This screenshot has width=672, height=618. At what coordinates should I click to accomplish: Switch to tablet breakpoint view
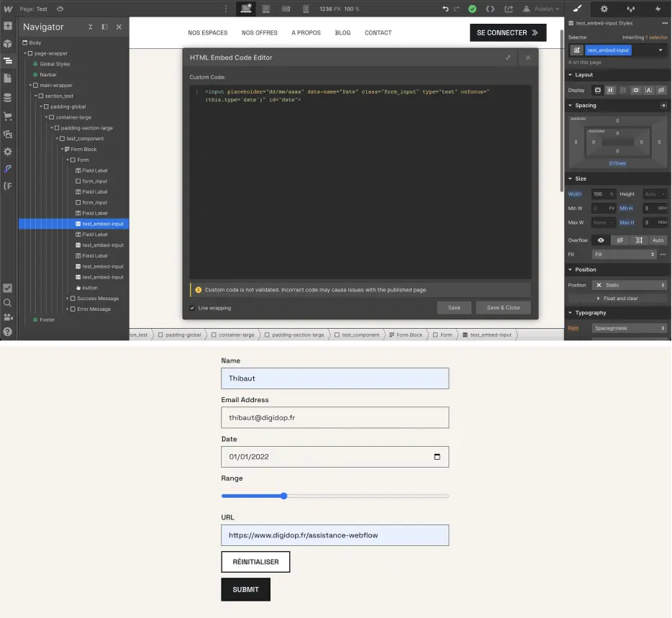pos(266,9)
